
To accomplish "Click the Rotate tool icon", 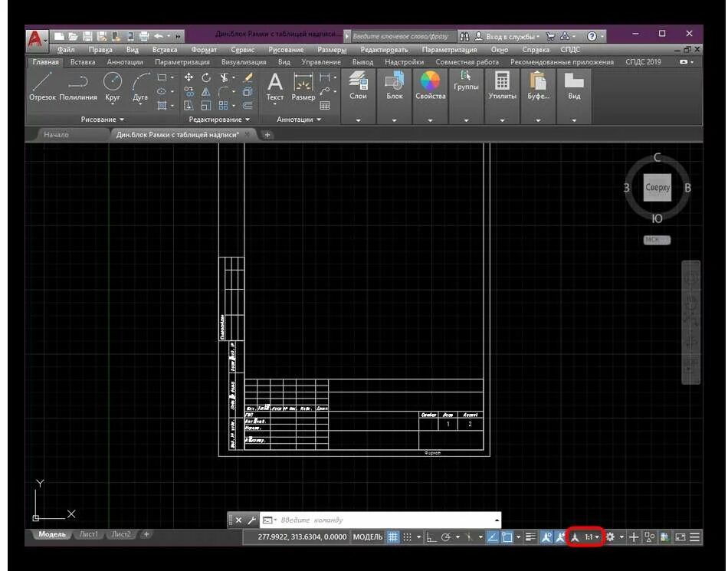I will (x=205, y=77).
